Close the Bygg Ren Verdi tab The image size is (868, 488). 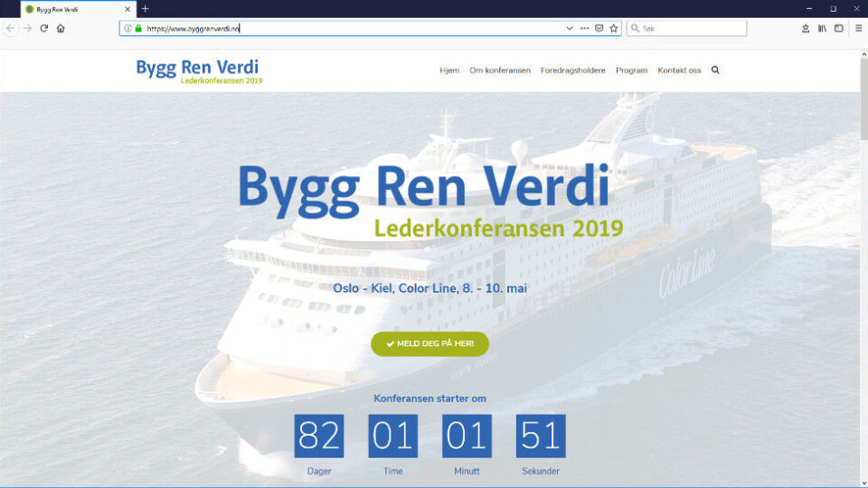(x=127, y=9)
